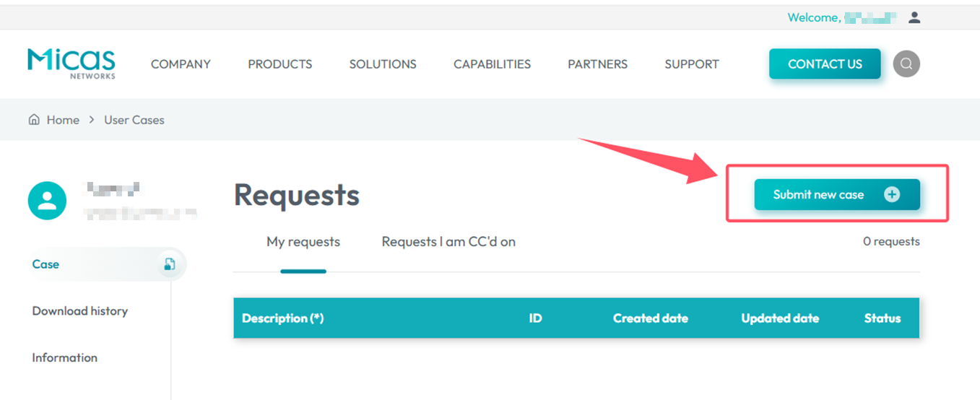
Task: Open Download history in the sidebar
Action: [x=80, y=311]
